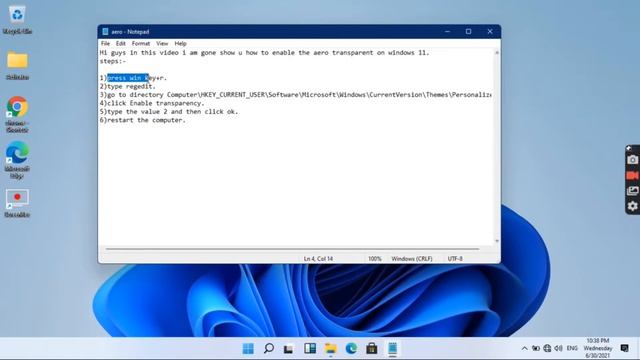The height and width of the screenshot is (360, 640).
Task: Open the volume speaker tray icon
Action: pos(558,348)
